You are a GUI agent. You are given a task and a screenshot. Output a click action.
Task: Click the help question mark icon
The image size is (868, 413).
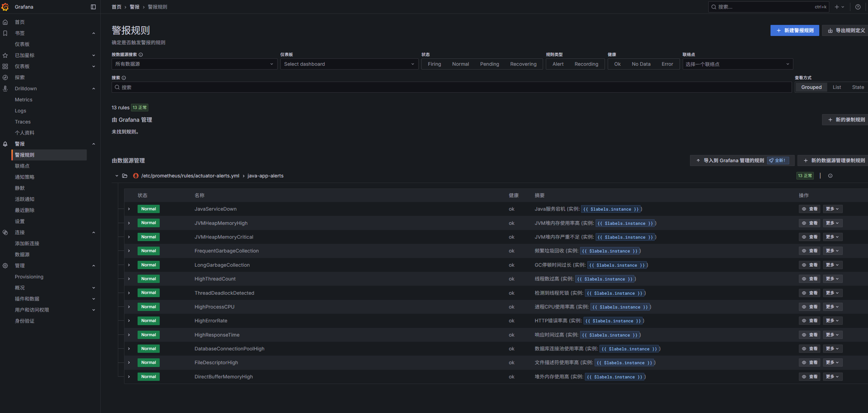click(x=858, y=7)
